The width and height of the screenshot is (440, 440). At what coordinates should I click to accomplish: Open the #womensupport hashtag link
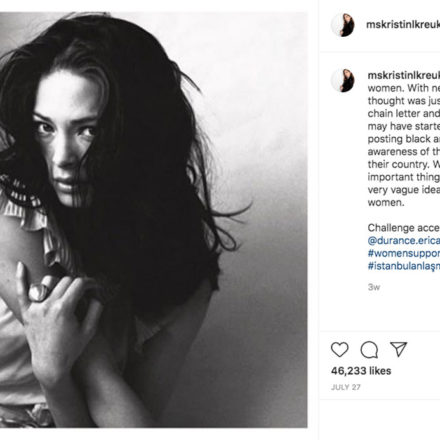pyautogui.click(x=404, y=253)
